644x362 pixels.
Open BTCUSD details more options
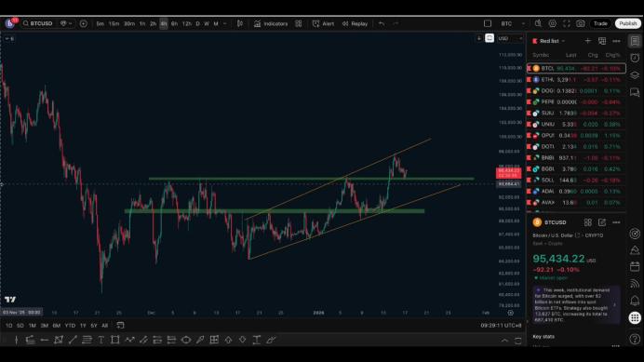[616, 222]
